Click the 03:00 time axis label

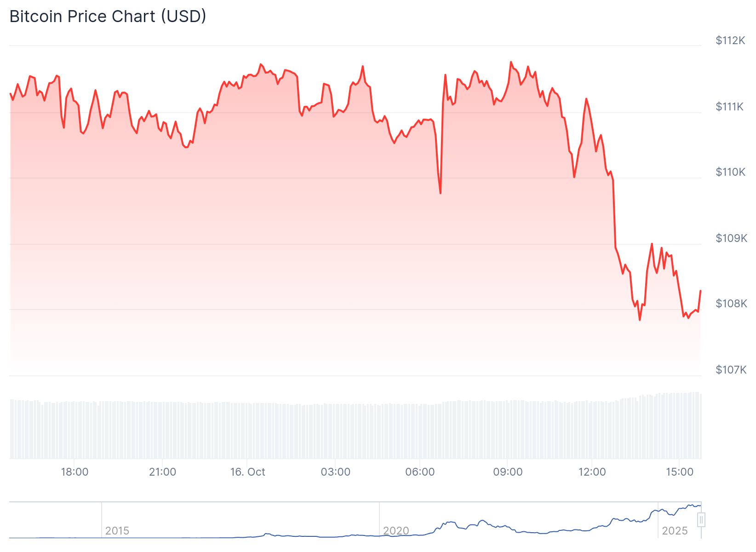point(335,472)
